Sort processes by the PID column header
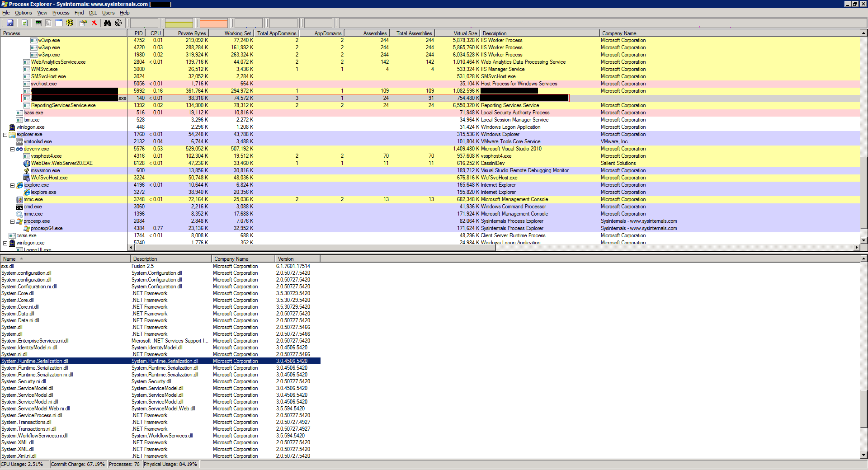This screenshot has height=470, width=868. pos(136,33)
